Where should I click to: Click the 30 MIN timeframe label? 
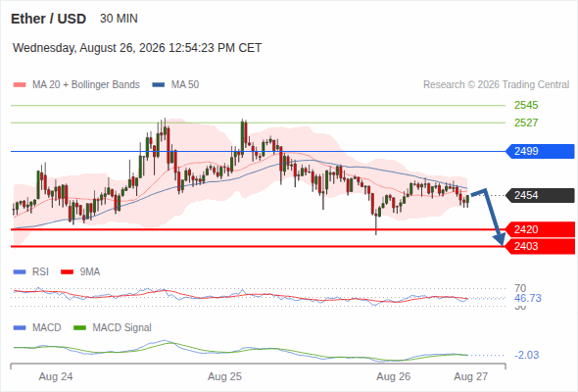pos(119,19)
